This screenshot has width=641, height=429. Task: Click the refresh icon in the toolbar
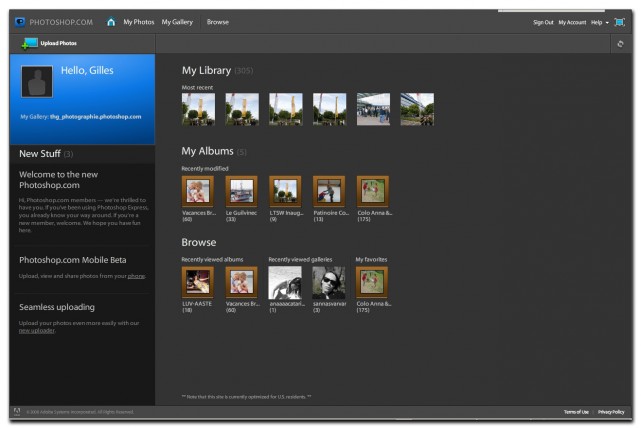620,44
